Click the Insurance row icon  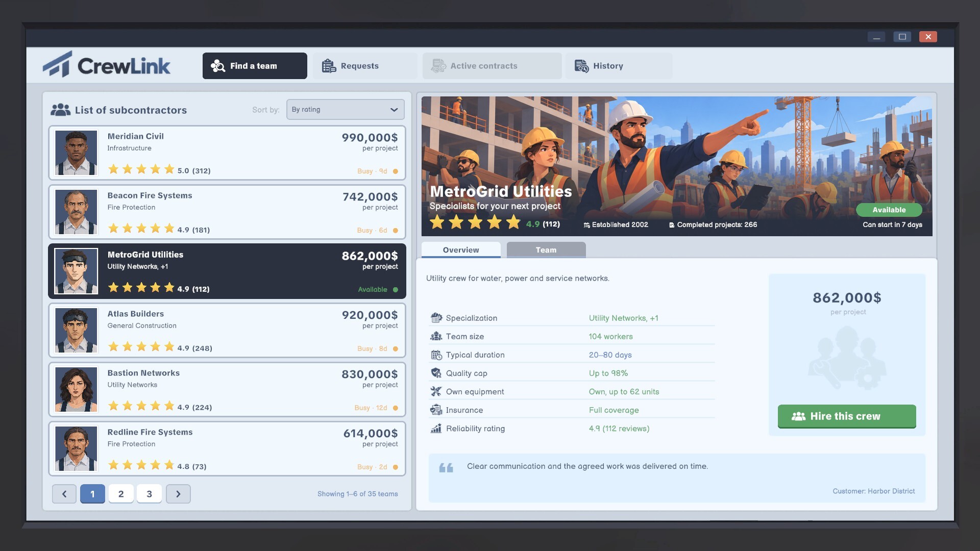(x=436, y=410)
